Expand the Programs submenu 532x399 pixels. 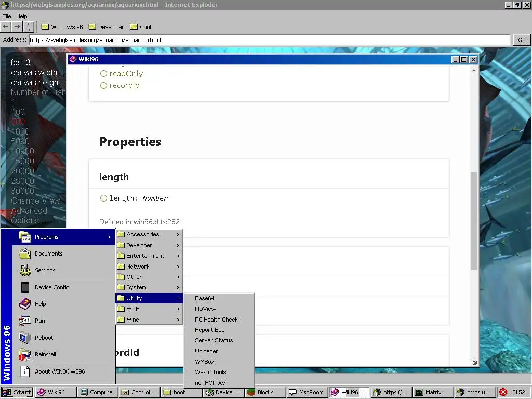click(x=64, y=237)
